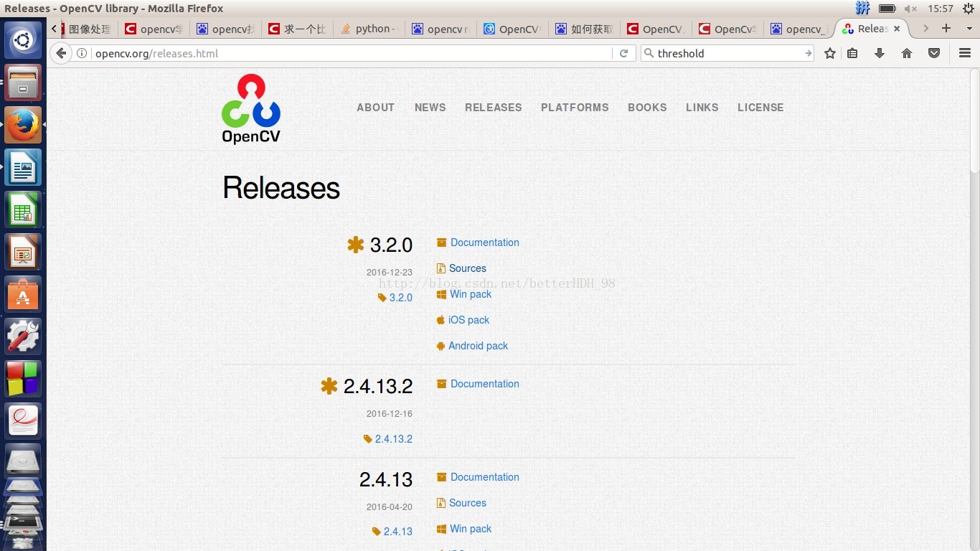980x551 pixels.
Task: Open the Ubuntu Dash launcher icon
Action: (x=23, y=40)
